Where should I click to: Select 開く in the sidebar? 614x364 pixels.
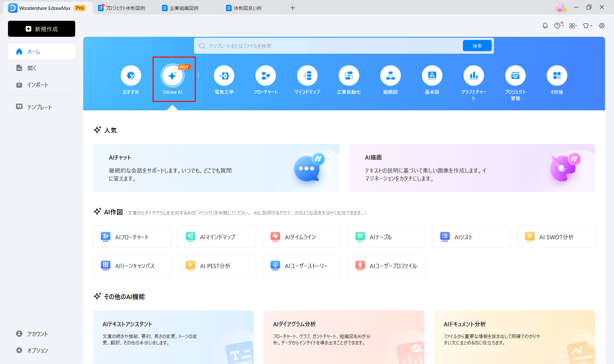[42, 68]
